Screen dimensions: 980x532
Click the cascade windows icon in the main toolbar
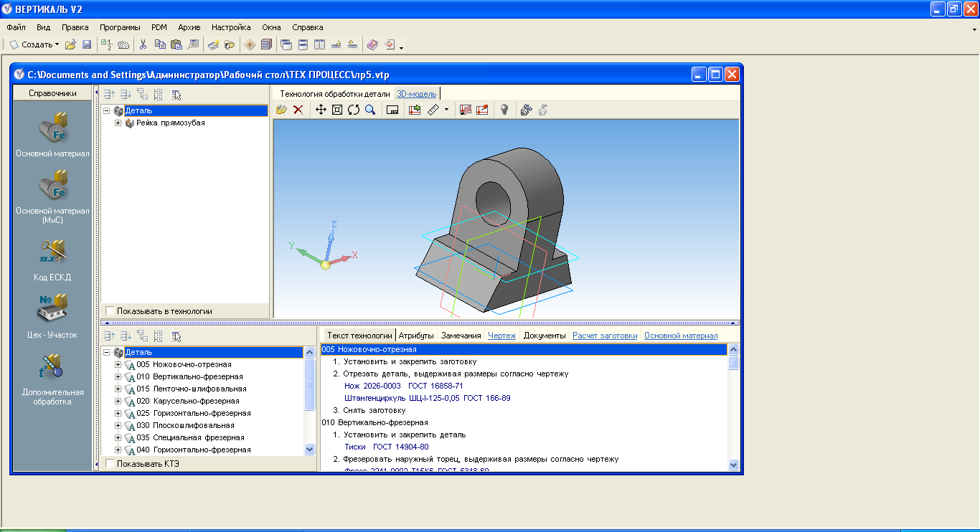(x=286, y=44)
